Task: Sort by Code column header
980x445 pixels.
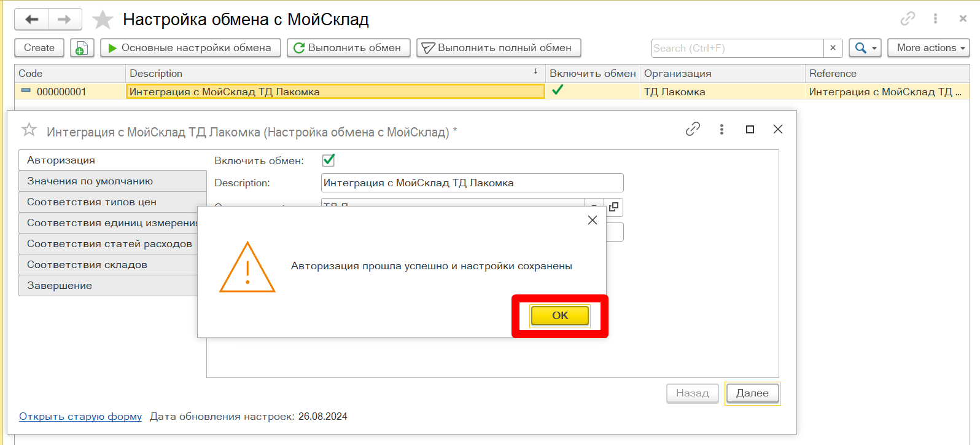Action: (70, 73)
